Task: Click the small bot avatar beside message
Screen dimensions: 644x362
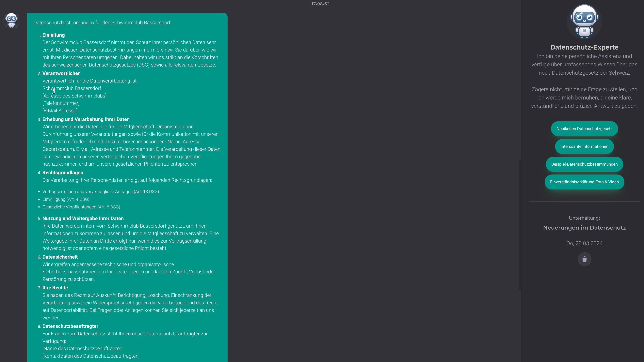Action: click(x=11, y=21)
